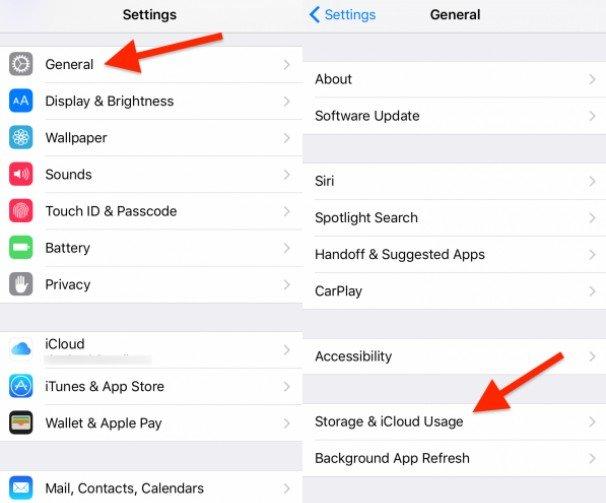Tap the Touch ID fingerprint icon

tap(21, 211)
